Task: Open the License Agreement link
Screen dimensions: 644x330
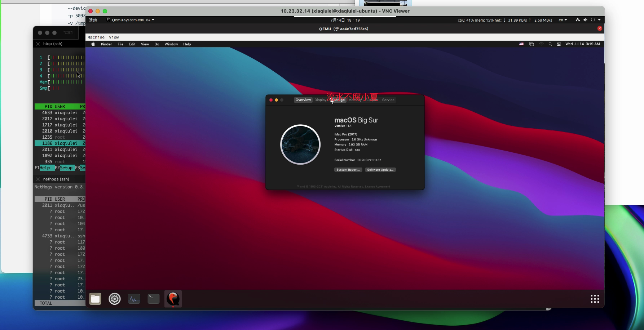Action: pyautogui.click(x=378, y=187)
